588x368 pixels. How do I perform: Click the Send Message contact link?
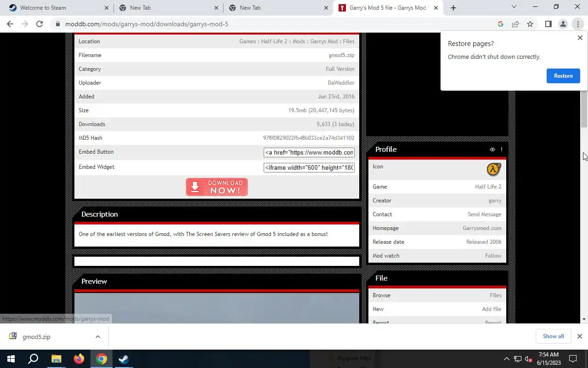click(x=484, y=214)
